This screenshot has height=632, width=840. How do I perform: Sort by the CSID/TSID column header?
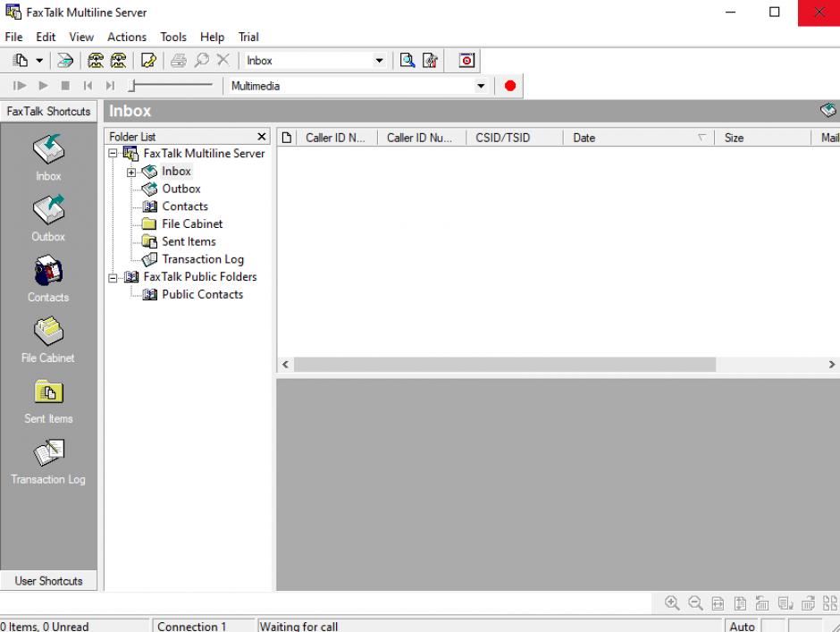pyautogui.click(x=515, y=138)
